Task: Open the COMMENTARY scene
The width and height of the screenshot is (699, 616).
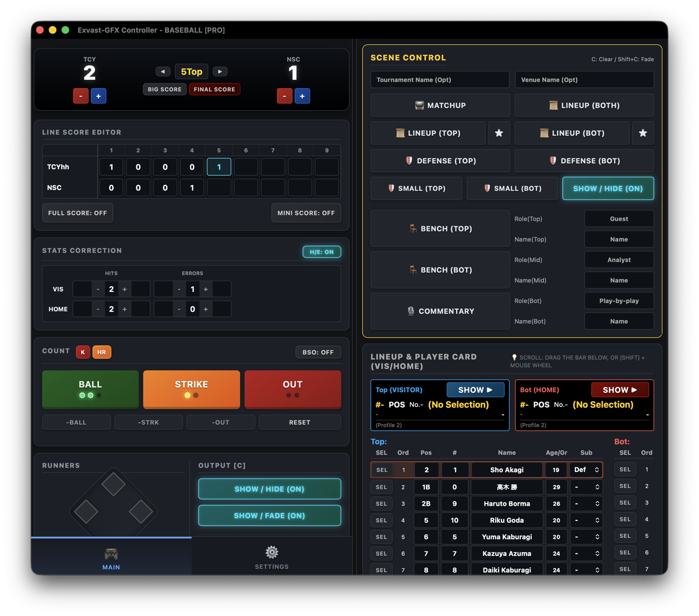Action: pos(440,311)
